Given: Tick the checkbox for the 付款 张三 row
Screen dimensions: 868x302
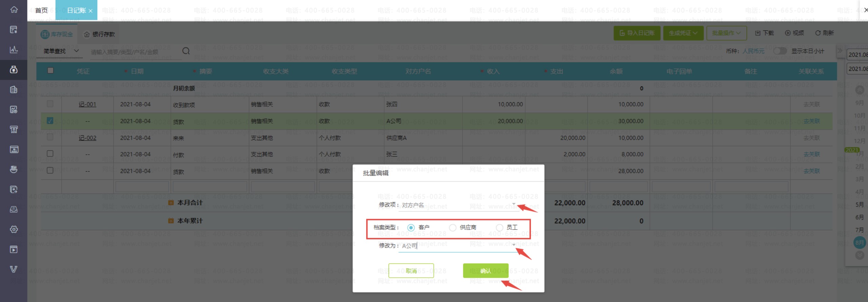Looking at the screenshot, I should click(x=50, y=153).
